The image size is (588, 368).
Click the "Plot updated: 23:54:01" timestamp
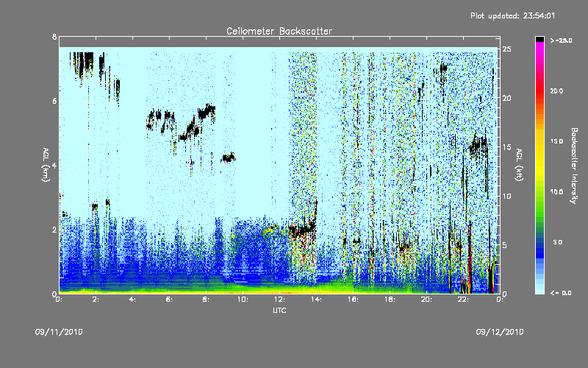(512, 15)
